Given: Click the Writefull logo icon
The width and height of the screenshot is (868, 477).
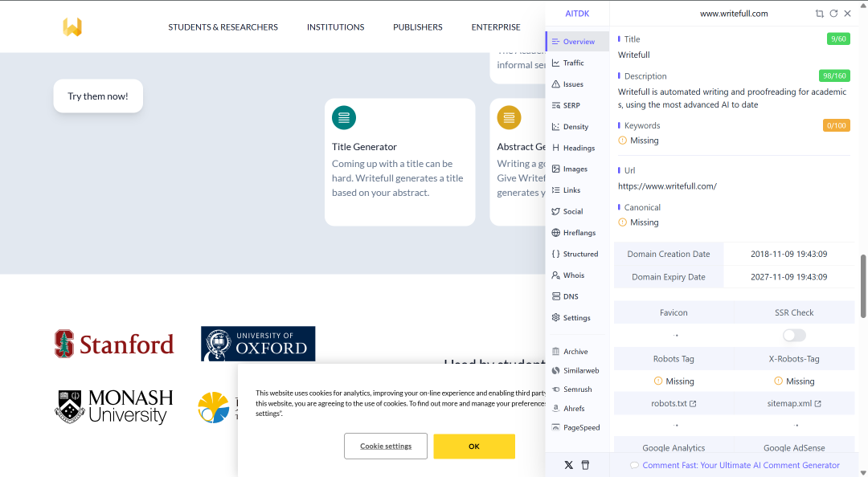Looking at the screenshot, I should [x=72, y=26].
